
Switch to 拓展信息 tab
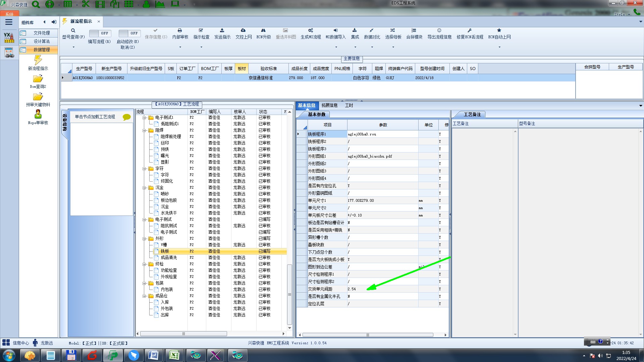(329, 105)
